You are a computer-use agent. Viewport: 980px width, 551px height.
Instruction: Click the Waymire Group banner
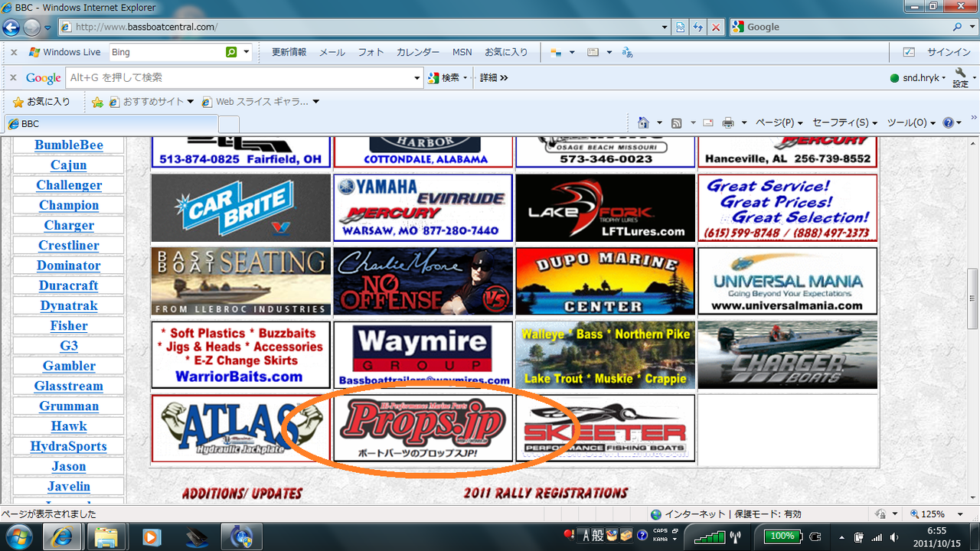[423, 355]
